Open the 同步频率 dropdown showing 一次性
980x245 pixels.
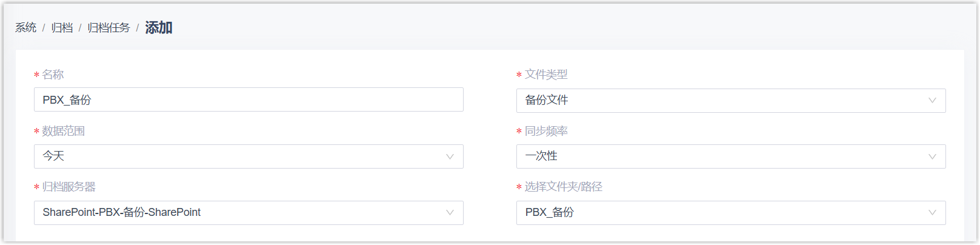point(721,156)
